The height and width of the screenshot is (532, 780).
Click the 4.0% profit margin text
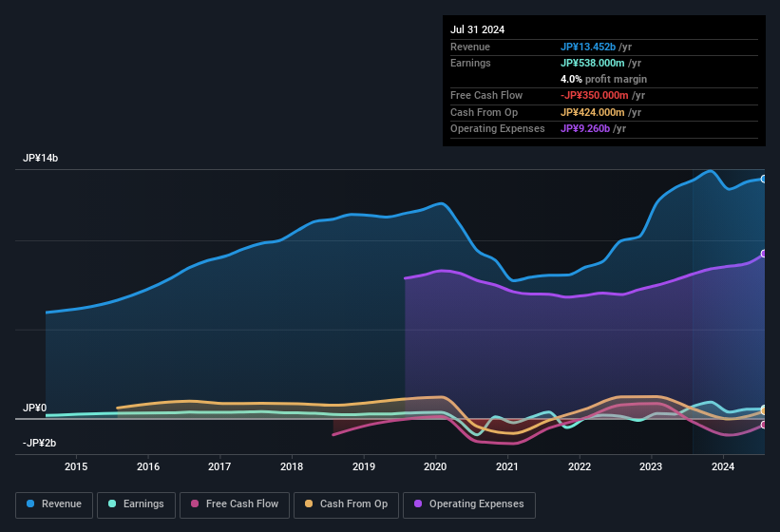603,79
